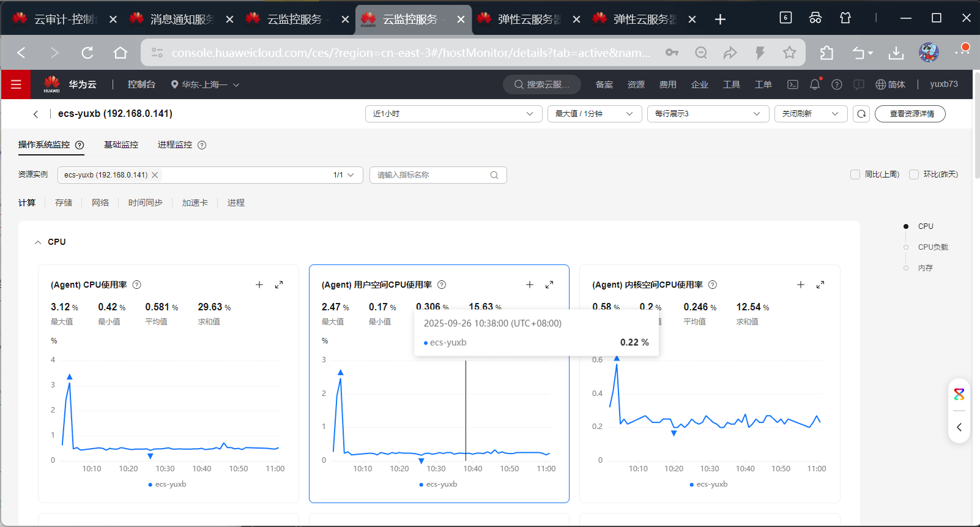This screenshot has height=527, width=980.
Task: Select the 加速卡 metric category
Action: click(195, 203)
